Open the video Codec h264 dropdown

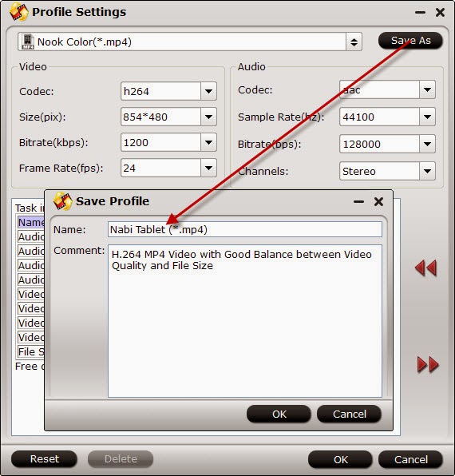pyautogui.click(x=208, y=91)
